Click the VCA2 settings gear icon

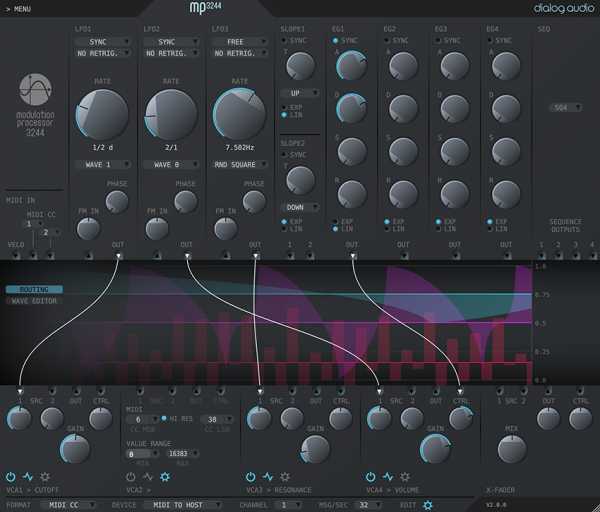tap(165, 477)
